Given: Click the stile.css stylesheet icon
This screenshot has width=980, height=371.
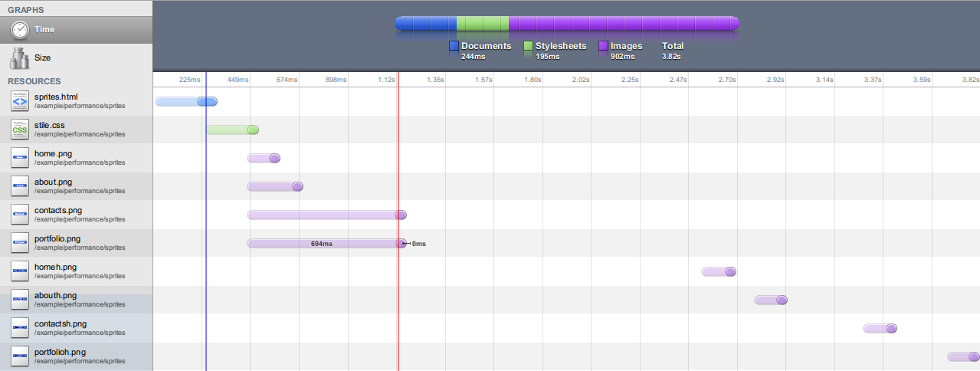Looking at the screenshot, I should tap(20, 130).
